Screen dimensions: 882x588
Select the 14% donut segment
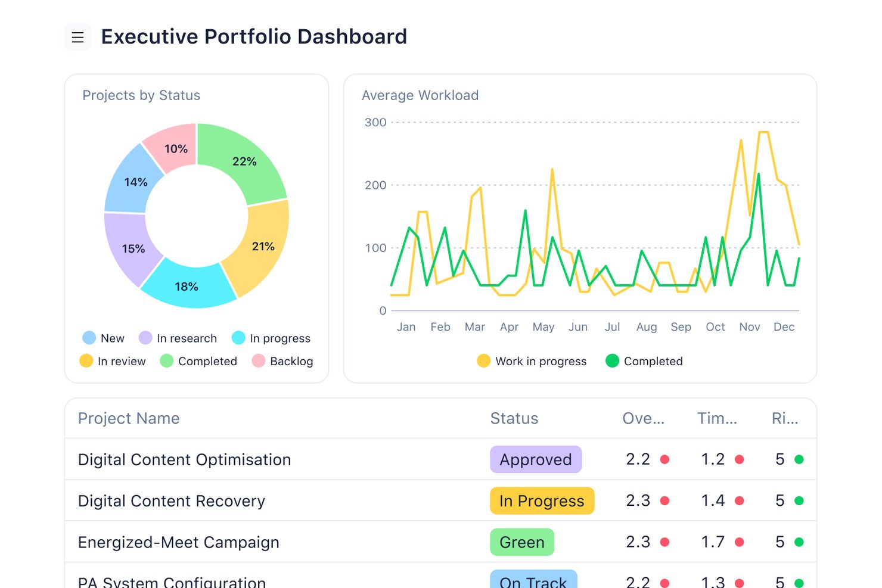(x=136, y=182)
